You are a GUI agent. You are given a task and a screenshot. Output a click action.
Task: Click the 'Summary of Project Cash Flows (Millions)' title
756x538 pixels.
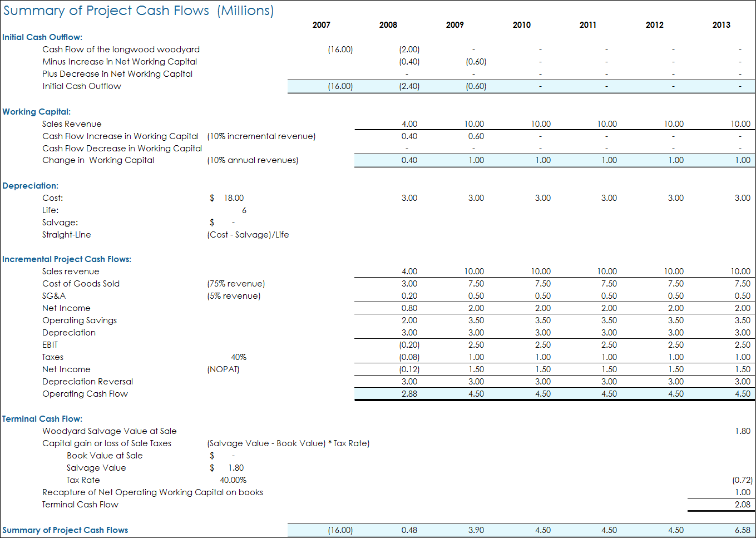(139, 11)
